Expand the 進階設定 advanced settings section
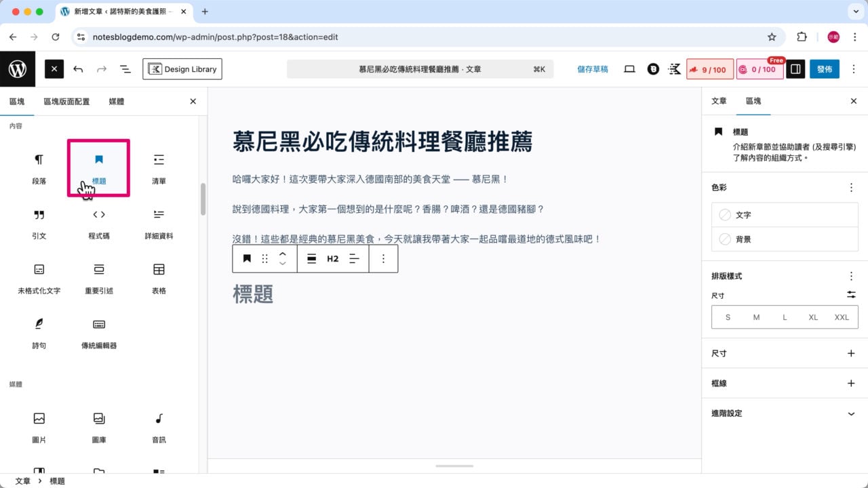868x488 pixels. click(x=785, y=413)
